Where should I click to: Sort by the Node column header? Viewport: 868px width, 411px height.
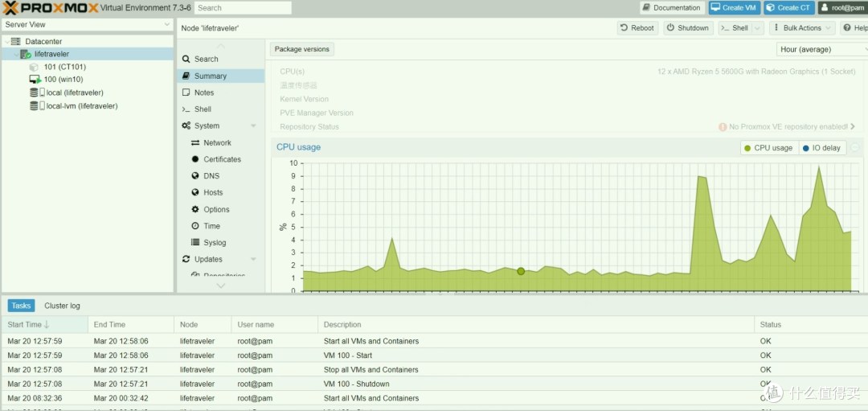203,325
